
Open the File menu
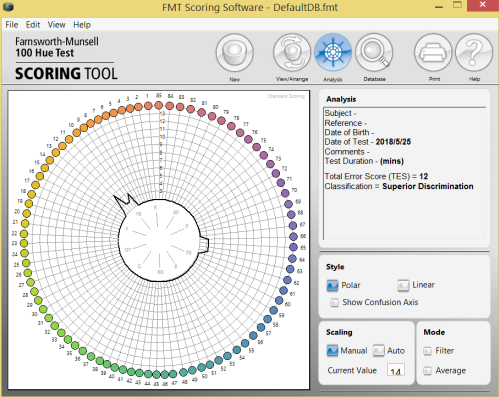12,25
